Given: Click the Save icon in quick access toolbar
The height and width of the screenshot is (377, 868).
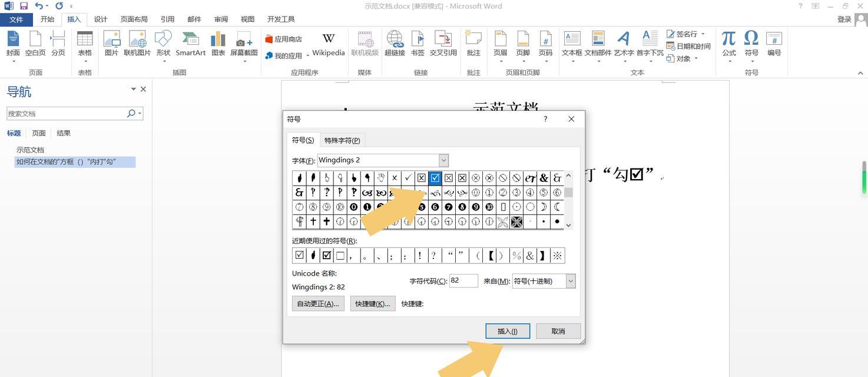Looking at the screenshot, I should (24, 6).
